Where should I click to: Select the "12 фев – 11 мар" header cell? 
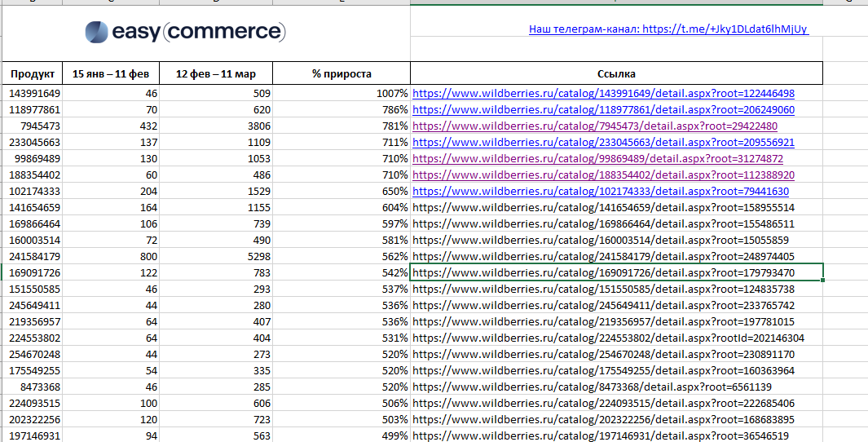(216, 74)
